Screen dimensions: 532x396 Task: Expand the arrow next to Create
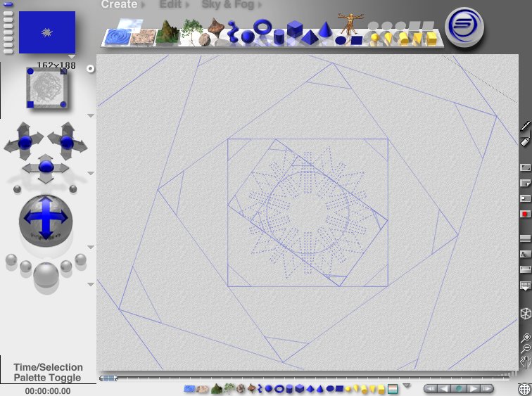coord(143,5)
